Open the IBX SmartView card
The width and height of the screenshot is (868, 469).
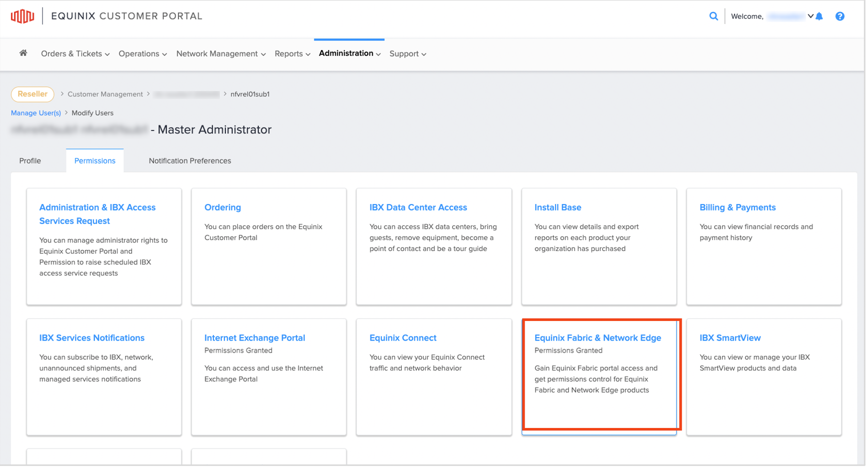pos(764,377)
